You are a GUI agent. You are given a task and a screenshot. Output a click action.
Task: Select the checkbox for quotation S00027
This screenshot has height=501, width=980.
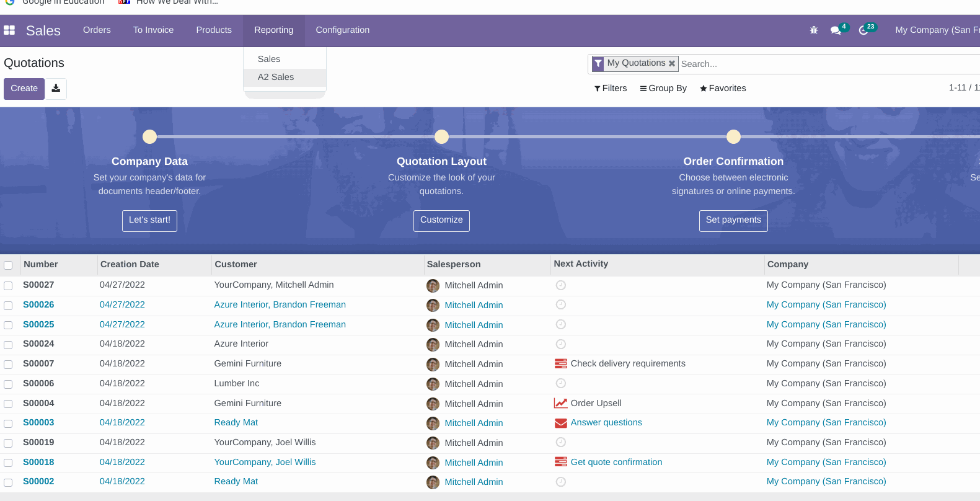click(8, 286)
